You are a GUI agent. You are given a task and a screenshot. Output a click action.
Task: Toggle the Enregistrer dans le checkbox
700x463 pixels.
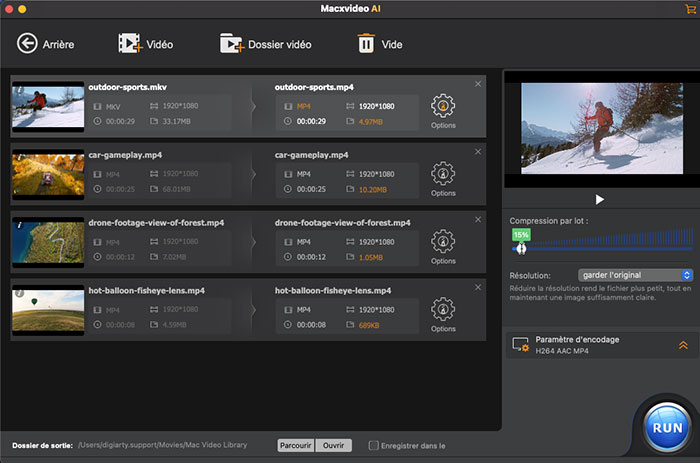pos(373,445)
